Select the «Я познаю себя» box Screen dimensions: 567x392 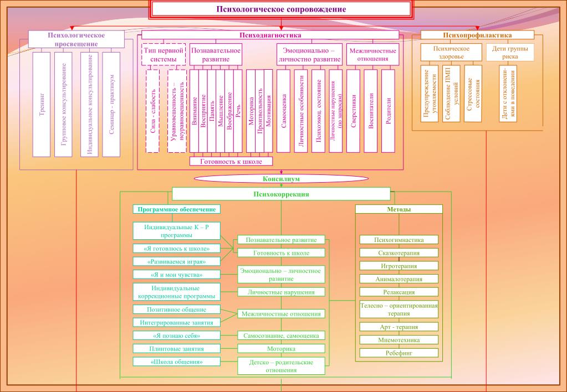tap(176, 336)
